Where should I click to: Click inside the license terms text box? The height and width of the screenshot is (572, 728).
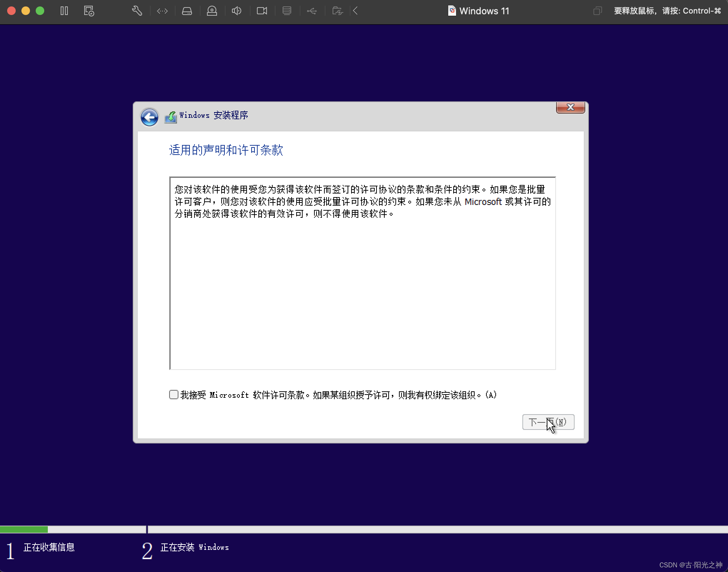click(362, 286)
